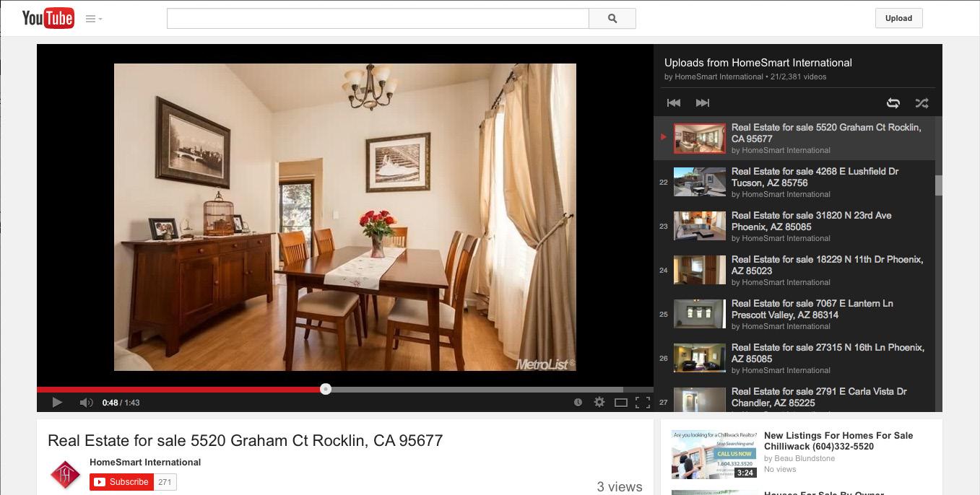Enter full screen mode
Viewport: 980px width, 495px height.
click(642, 403)
